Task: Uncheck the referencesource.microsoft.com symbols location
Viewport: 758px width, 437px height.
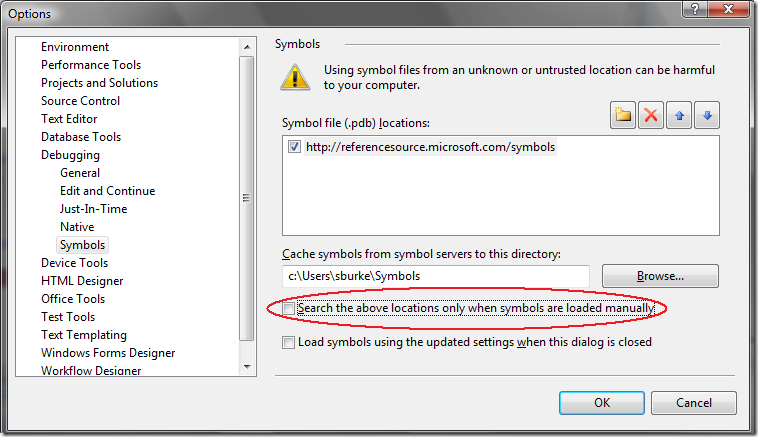Action: coord(294,146)
